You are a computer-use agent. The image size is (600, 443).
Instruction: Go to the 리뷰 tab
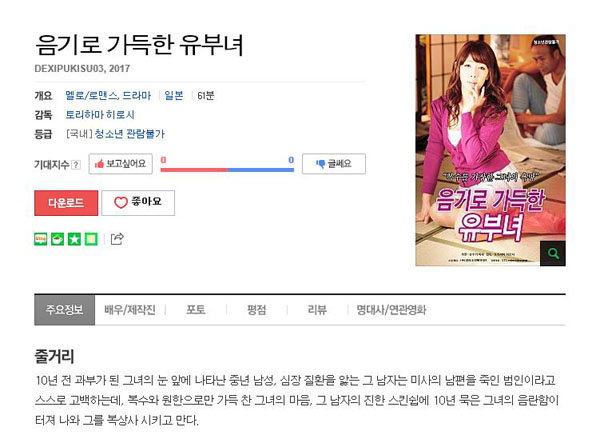[317, 310]
